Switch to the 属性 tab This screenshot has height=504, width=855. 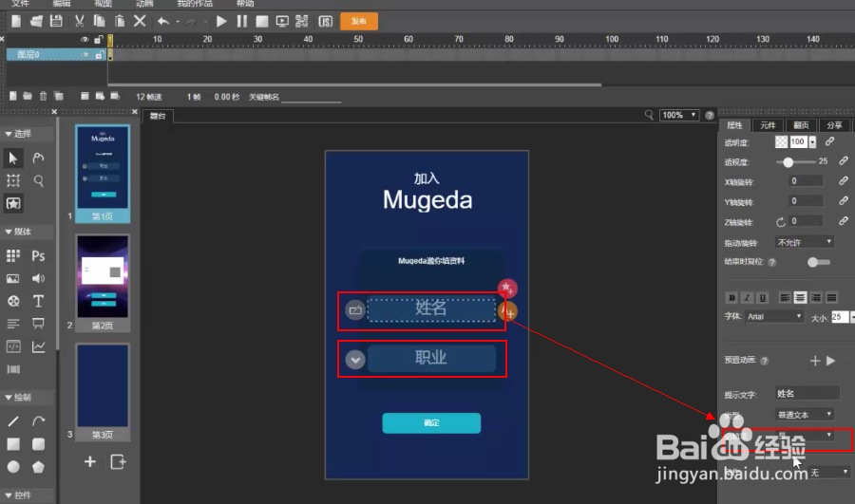click(734, 125)
